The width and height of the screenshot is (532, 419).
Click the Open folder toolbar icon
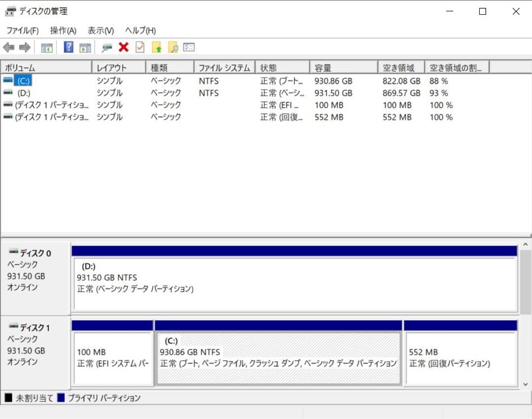click(158, 47)
